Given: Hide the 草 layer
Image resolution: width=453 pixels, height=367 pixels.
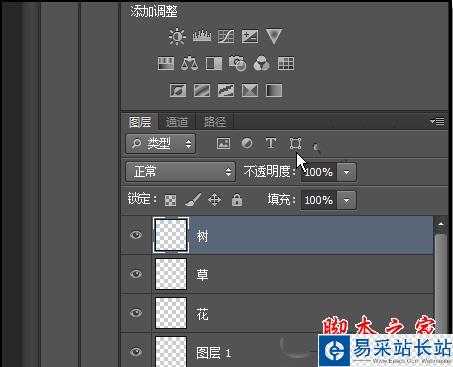Looking at the screenshot, I should tap(136, 274).
